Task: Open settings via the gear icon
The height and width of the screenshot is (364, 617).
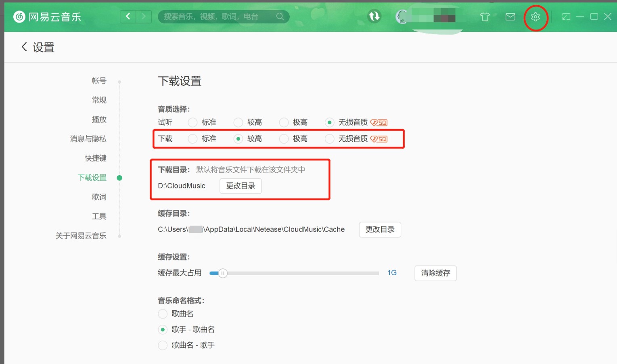Action: pyautogui.click(x=535, y=17)
